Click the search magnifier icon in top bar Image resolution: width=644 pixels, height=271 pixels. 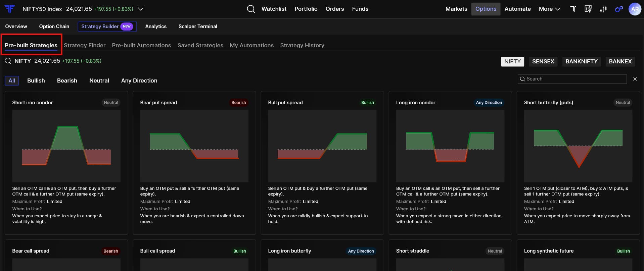click(x=251, y=9)
